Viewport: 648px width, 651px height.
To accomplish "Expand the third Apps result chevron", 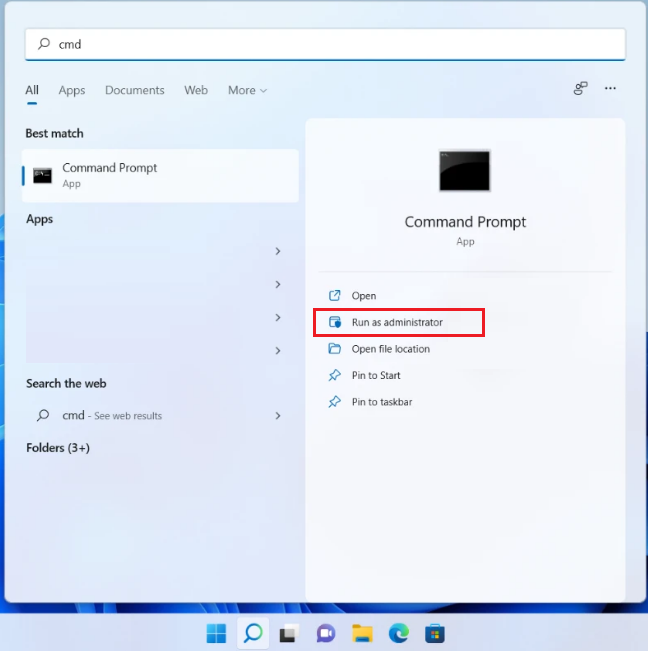I will (x=278, y=318).
